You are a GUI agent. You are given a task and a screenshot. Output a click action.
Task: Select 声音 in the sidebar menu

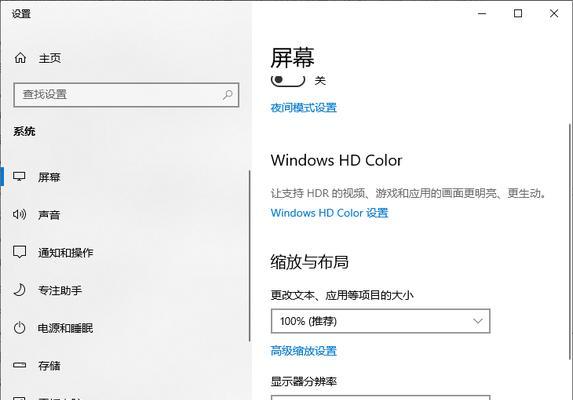point(49,215)
